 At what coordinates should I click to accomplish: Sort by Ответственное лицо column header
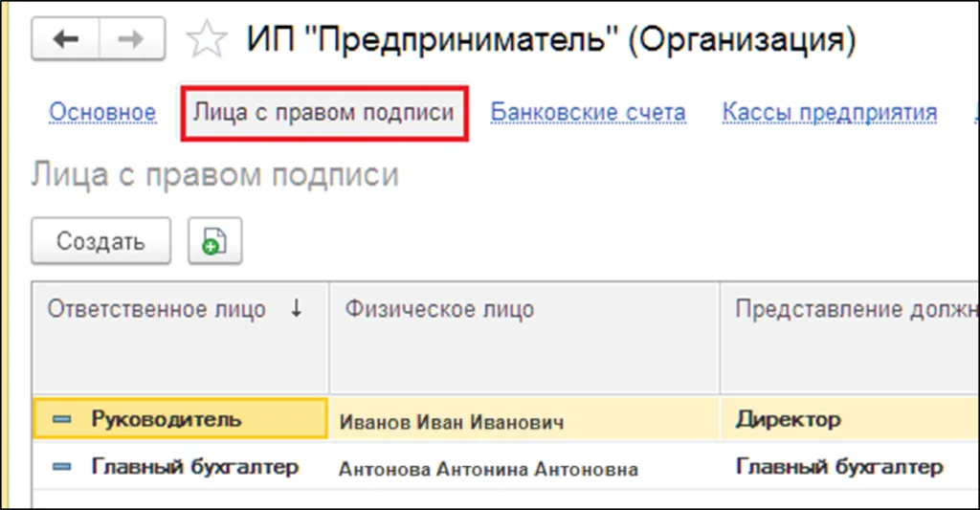coord(157,310)
